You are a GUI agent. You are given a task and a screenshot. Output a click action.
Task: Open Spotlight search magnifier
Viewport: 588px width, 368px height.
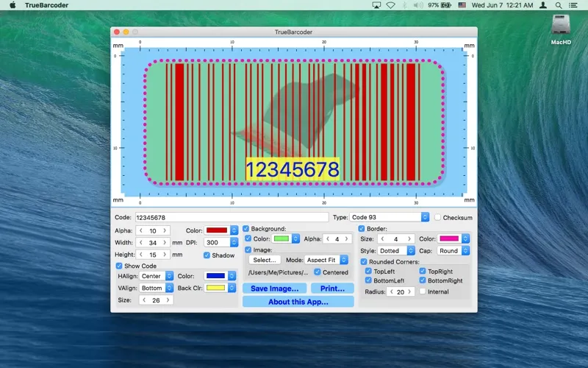[x=560, y=5]
